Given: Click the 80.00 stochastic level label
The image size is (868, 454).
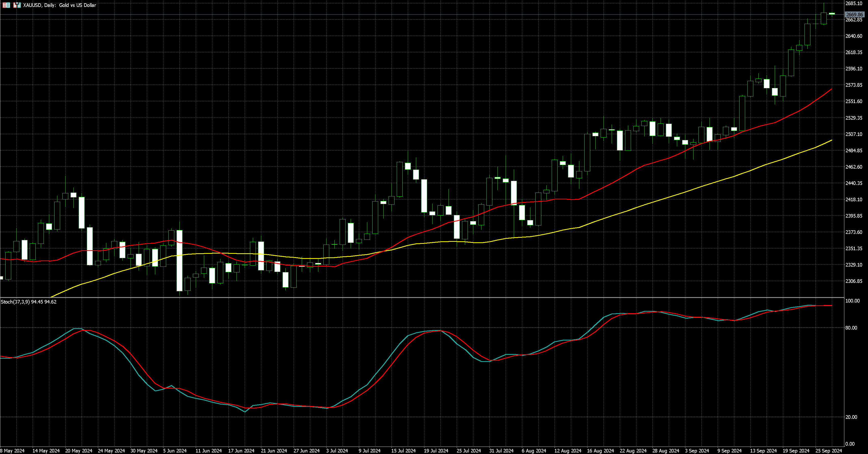Looking at the screenshot, I should click(851, 327).
